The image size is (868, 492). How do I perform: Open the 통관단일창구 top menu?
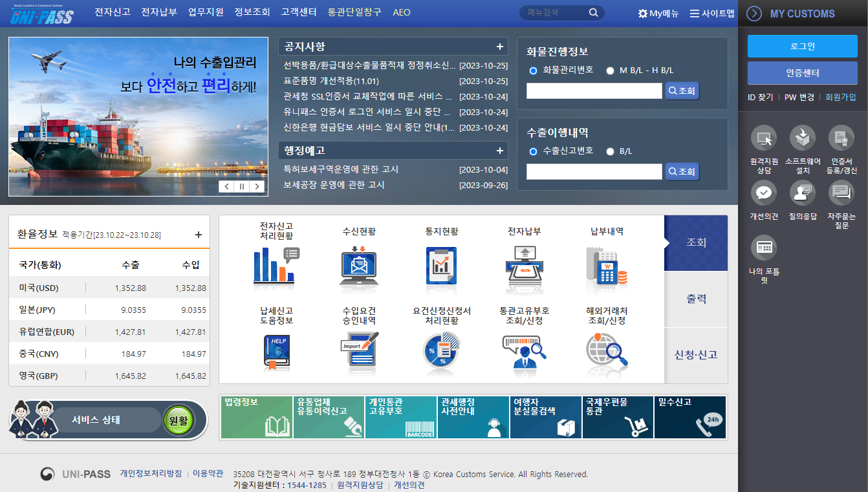point(354,12)
